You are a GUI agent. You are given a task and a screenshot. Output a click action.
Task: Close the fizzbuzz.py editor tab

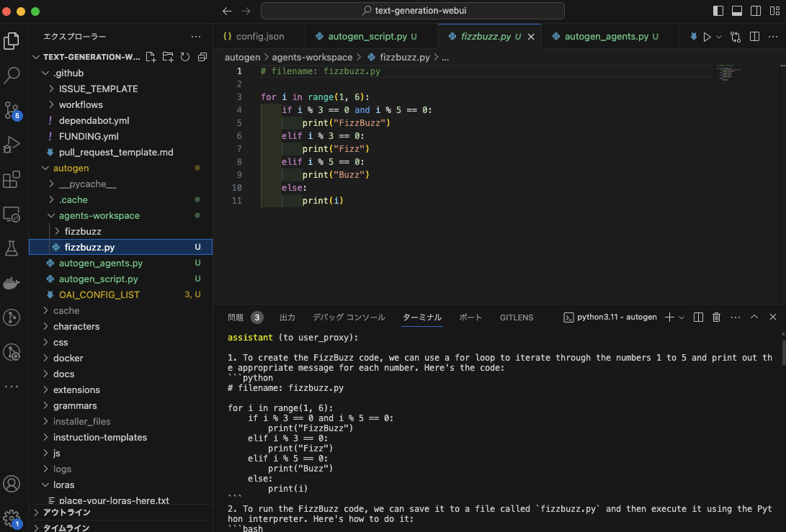[532, 37]
